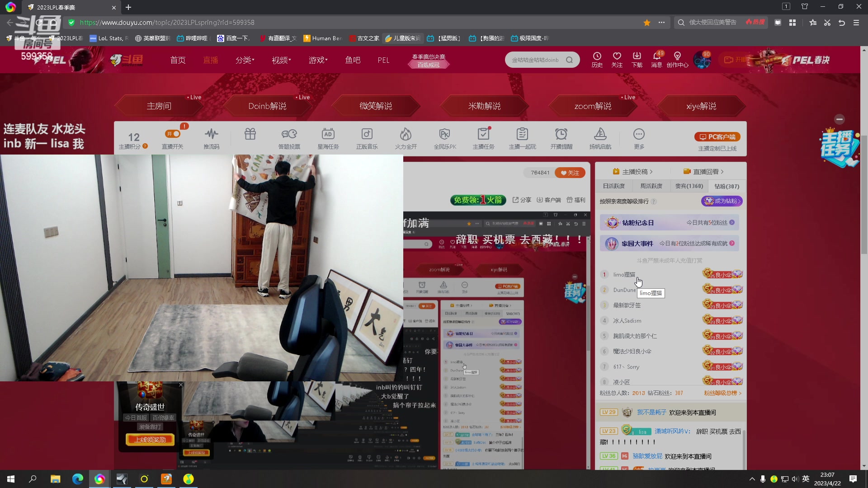
Task: Click the 分享 share link
Action: point(521,200)
